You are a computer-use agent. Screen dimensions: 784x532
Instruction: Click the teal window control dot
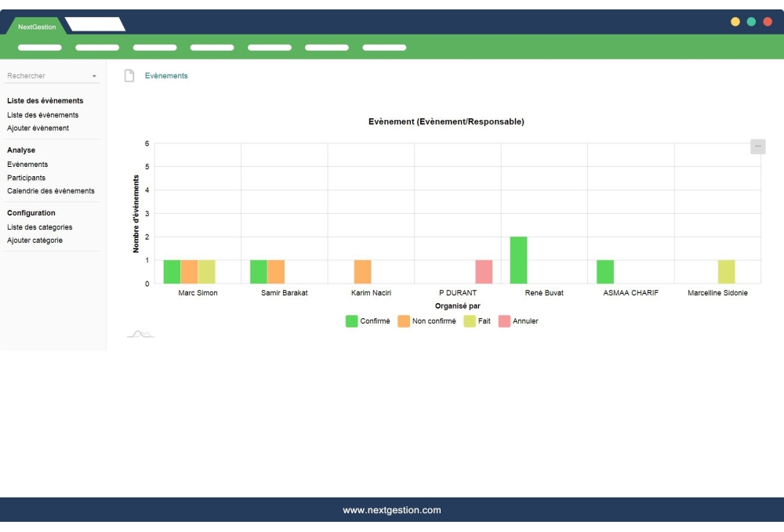pyautogui.click(x=751, y=22)
